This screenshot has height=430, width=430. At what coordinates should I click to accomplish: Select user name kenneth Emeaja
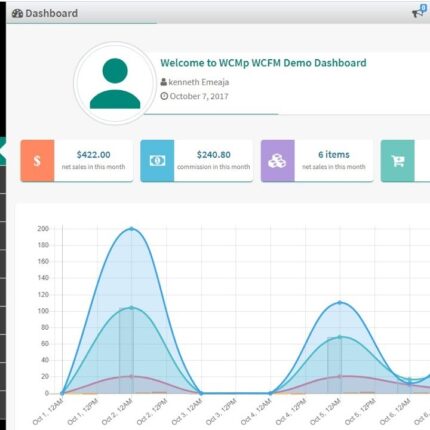point(199,82)
